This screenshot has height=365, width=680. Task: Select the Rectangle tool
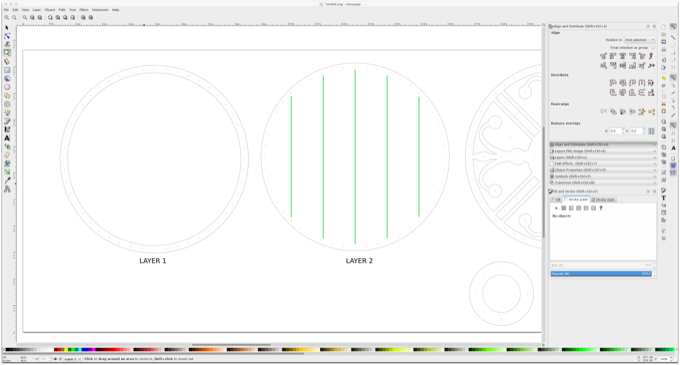point(7,70)
